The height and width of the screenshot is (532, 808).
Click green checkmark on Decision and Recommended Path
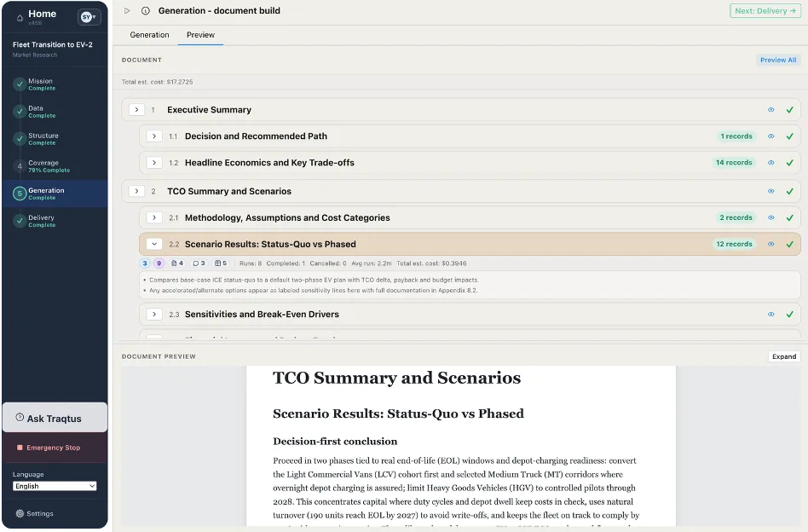(789, 136)
